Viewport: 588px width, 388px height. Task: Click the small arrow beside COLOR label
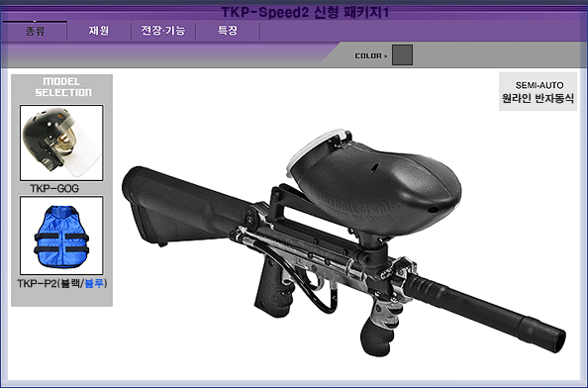[x=385, y=56]
